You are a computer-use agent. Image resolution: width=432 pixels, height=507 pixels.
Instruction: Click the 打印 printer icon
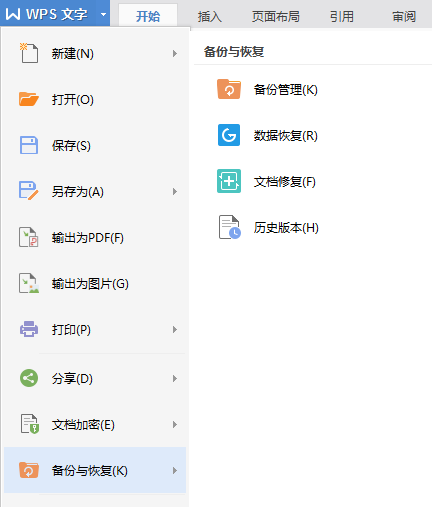(29, 329)
